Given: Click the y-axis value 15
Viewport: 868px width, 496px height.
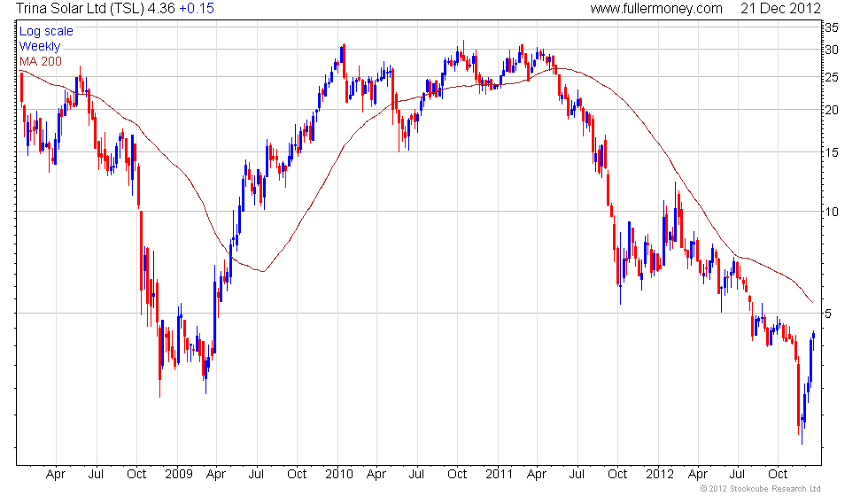Looking at the screenshot, I should [832, 152].
